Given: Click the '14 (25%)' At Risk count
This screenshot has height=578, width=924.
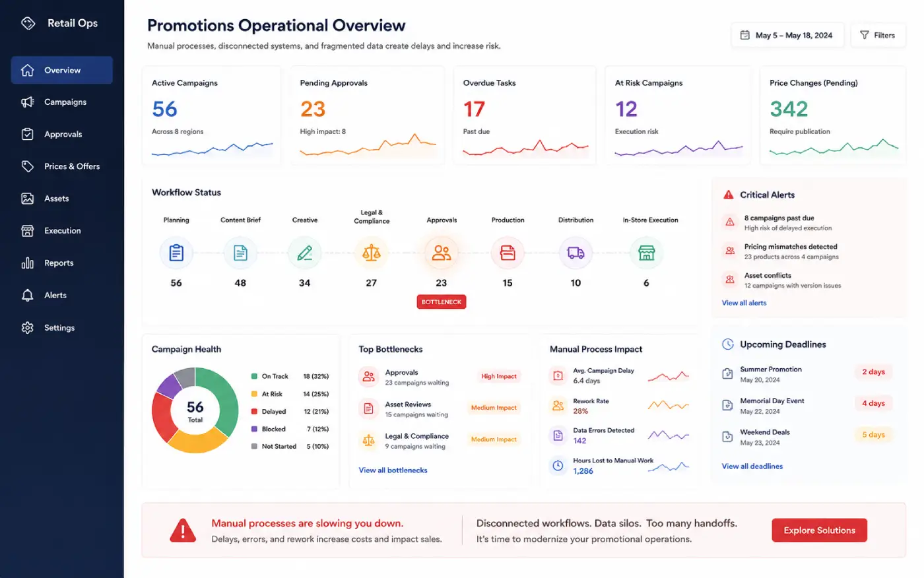Looking at the screenshot, I should pyautogui.click(x=315, y=395).
